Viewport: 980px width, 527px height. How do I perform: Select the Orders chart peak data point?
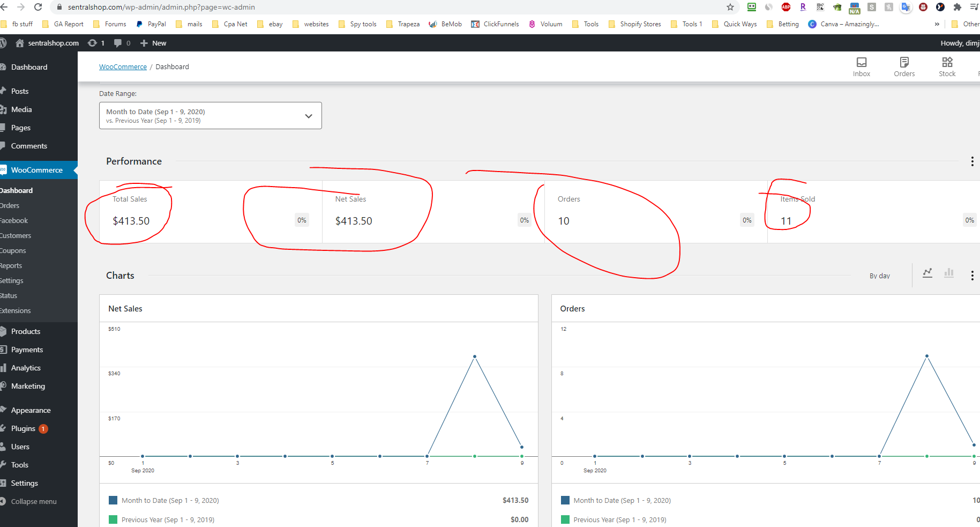point(927,356)
